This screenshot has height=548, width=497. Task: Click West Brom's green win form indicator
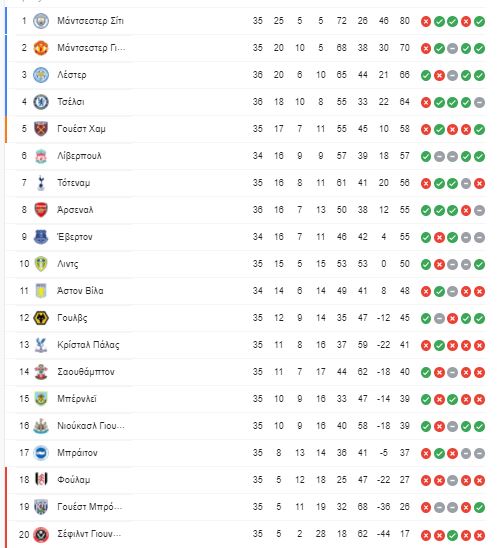point(479,507)
